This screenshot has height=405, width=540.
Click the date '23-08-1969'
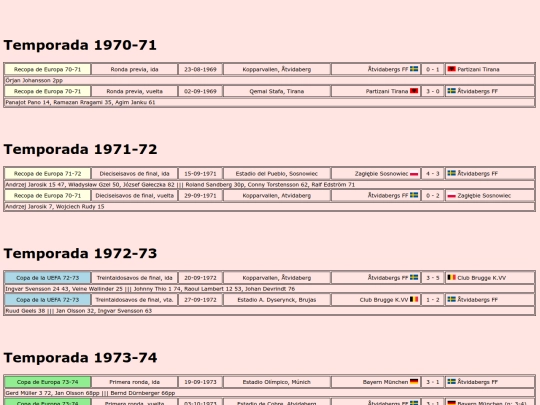point(200,69)
